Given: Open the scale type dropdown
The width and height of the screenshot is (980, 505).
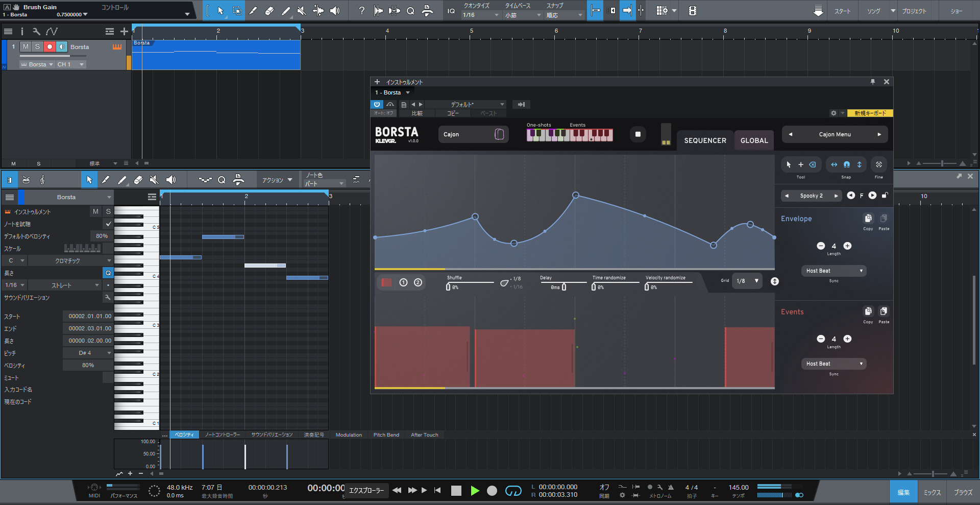Looking at the screenshot, I should point(70,260).
